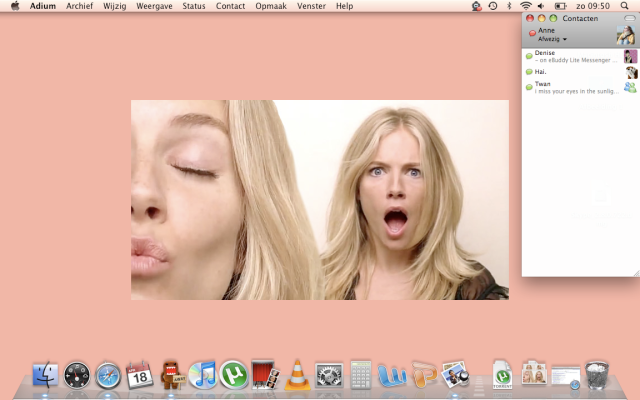The width and height of the screenshot is (640, 400).
Task: Open the Apple menu
Action: (15, 6)
